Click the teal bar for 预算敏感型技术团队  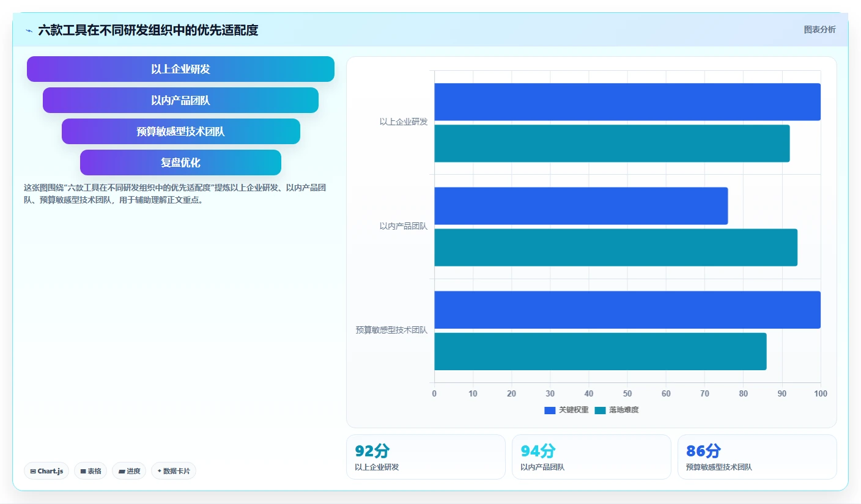[x=600, y=351]
